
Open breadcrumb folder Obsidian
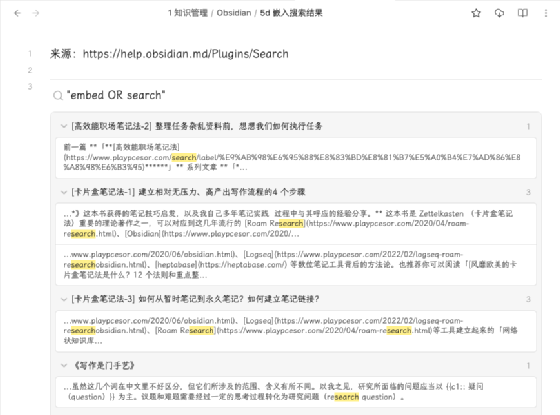234,13
